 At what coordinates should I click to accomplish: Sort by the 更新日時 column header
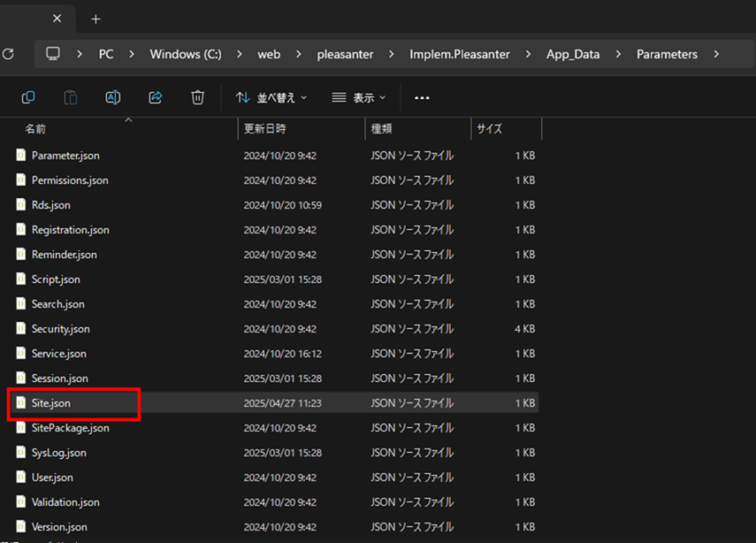(x=264, y=129)
